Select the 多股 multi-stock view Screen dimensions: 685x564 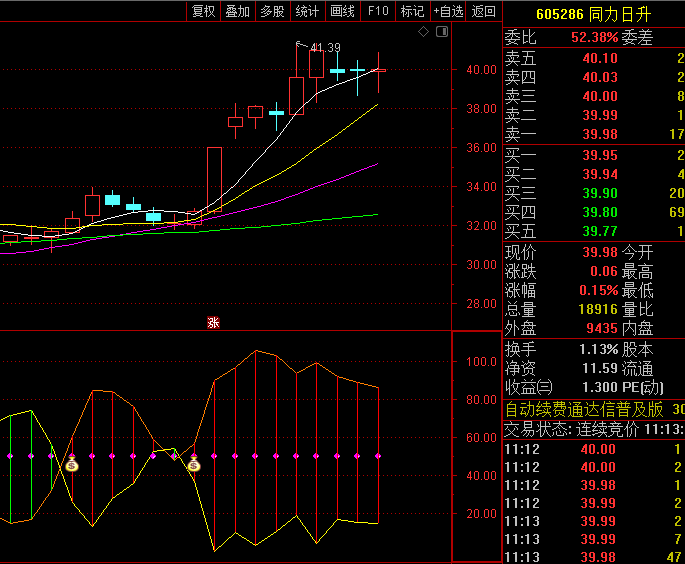tap(272, 11)
